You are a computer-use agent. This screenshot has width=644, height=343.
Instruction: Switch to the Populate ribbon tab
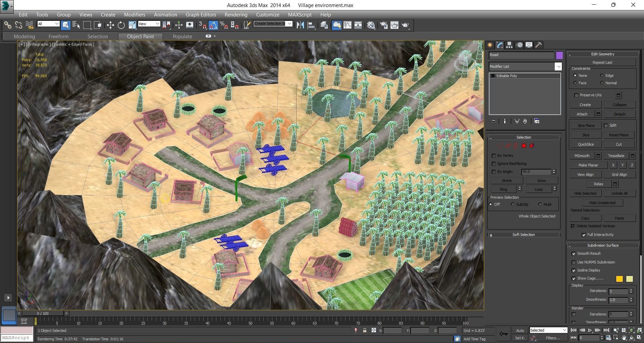[182, 37]
